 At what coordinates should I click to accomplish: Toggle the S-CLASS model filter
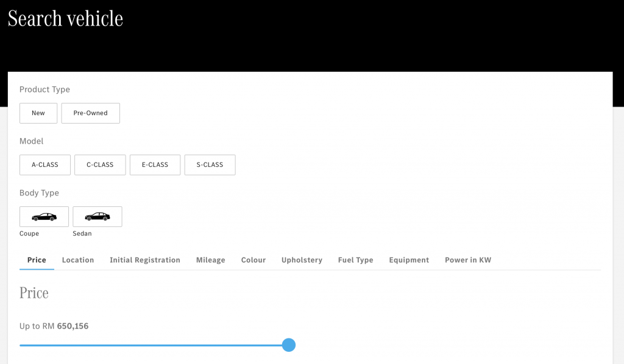click(x=210, y=165)
